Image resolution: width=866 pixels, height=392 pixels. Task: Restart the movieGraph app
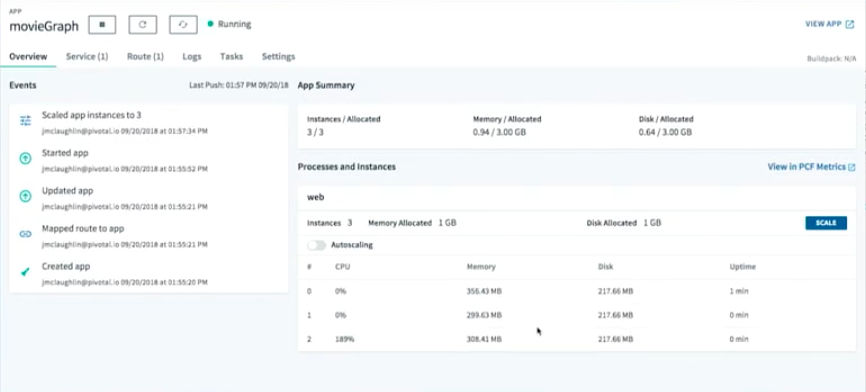(142, 25)
